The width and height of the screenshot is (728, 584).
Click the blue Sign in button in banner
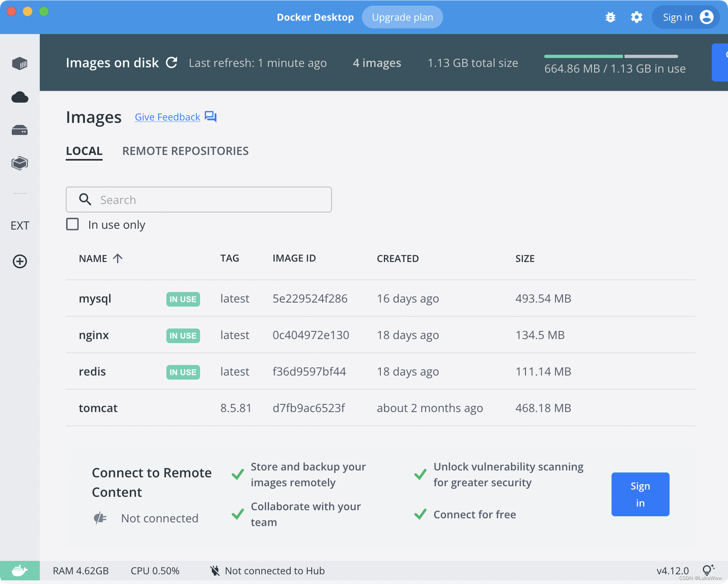(x=640, y=494)
